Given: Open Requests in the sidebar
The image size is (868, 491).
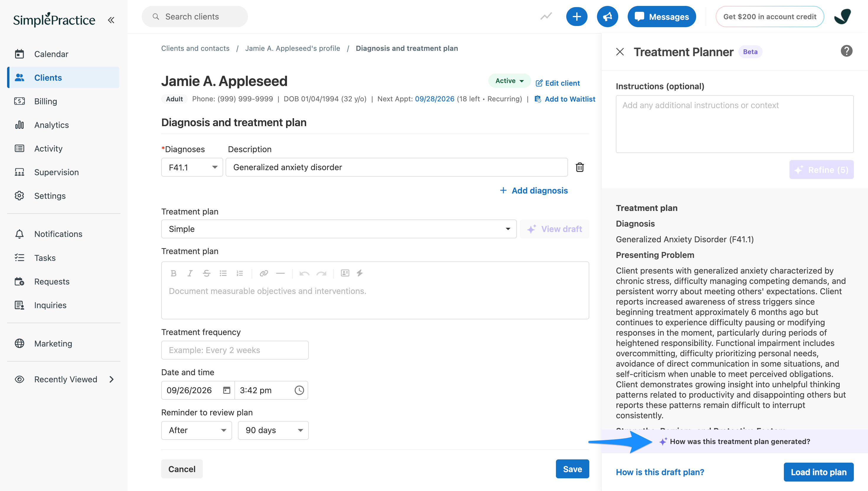Looking at the screenshot, I should pyautogui.click(x=63, y=281).
